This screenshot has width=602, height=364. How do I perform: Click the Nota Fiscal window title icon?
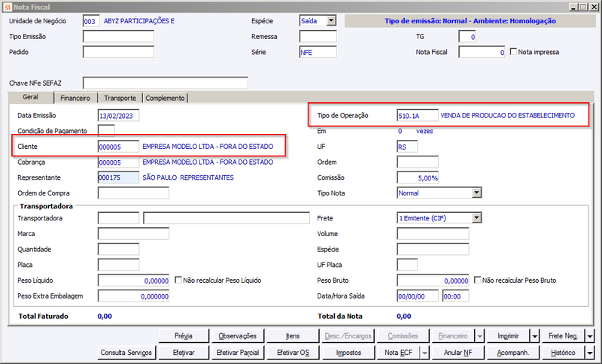click(8, 7)
